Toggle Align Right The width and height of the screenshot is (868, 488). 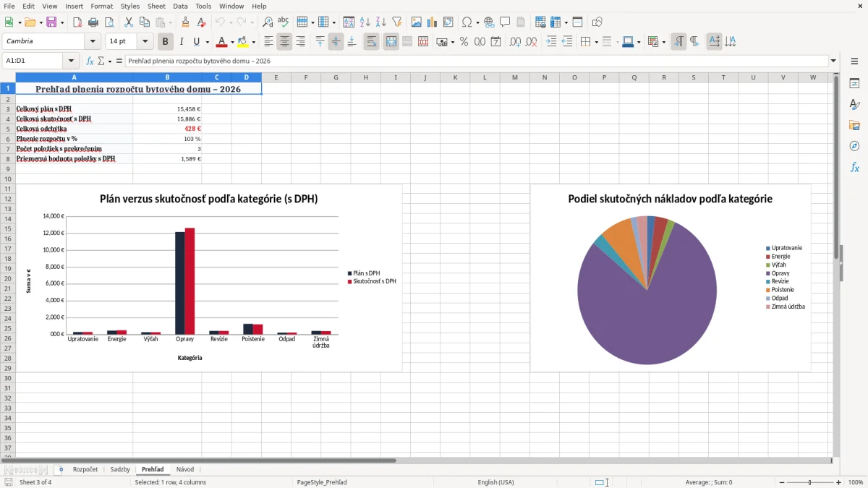pyautogui.click(x=300, y=41)
